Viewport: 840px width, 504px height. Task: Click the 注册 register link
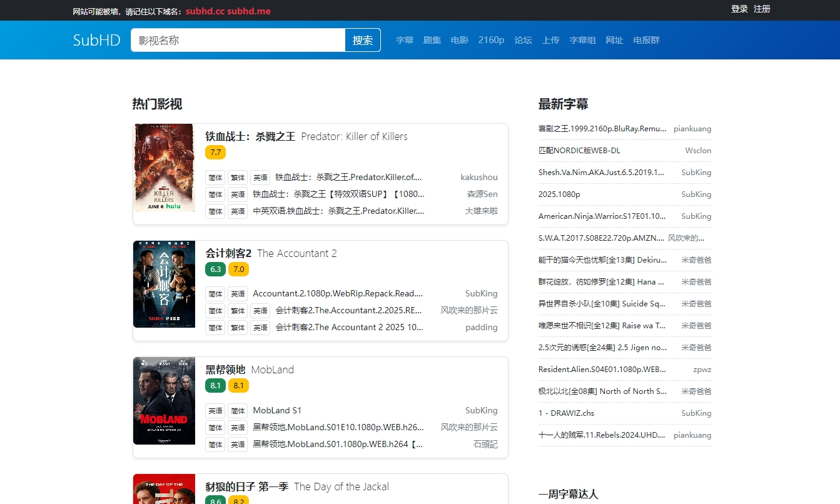click(762, 9)
